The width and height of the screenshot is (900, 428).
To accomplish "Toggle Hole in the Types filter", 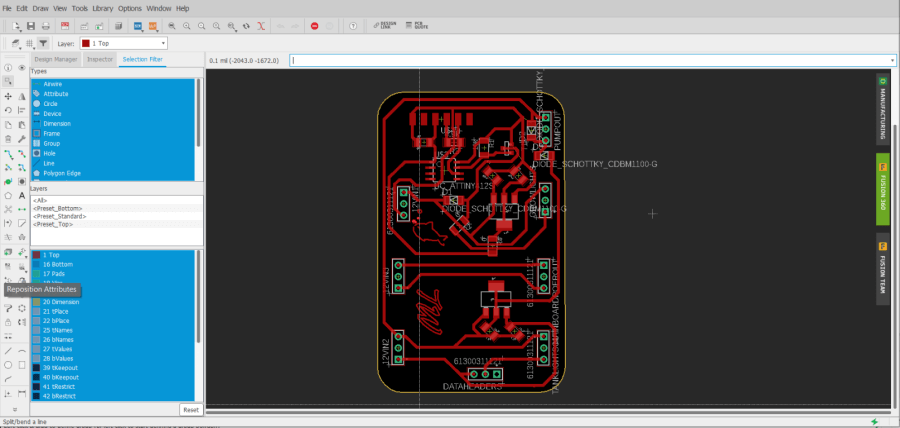I will [x=112, y=153].
